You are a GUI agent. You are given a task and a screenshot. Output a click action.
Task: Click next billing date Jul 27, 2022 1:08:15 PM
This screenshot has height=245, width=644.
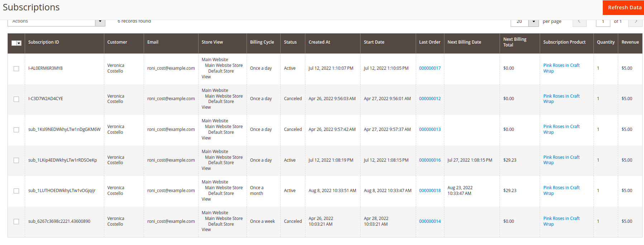pyautogui.click(x=470, y=160)
